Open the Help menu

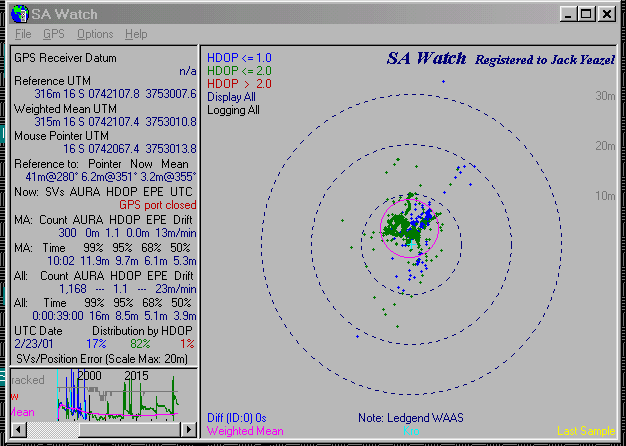click(x=136, y=34)
